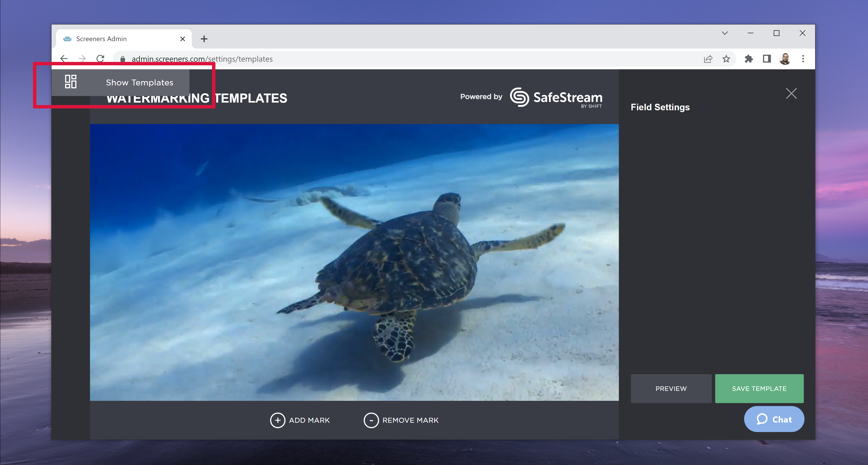Viewport: 868px width, 465px height.
Task: Reload the page
Action: [100, 59]
